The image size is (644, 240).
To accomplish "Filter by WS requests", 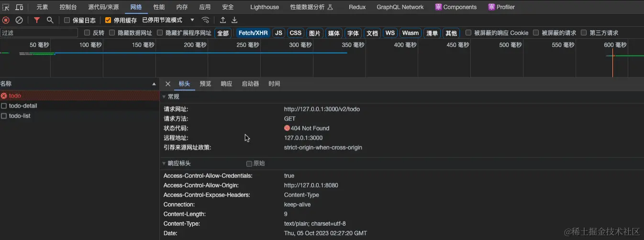I will pyautogui.click(x=390, y=33).
